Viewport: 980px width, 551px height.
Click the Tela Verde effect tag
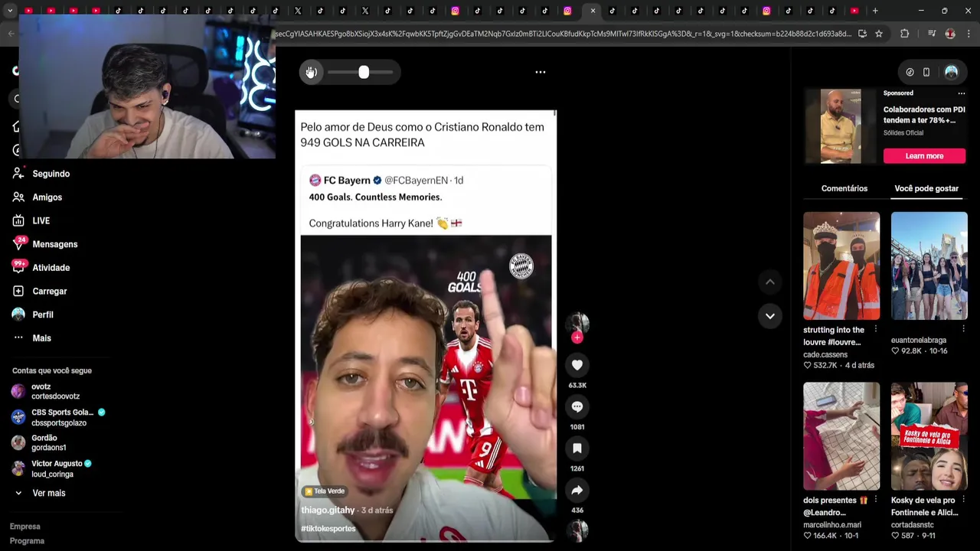(325, 491)
